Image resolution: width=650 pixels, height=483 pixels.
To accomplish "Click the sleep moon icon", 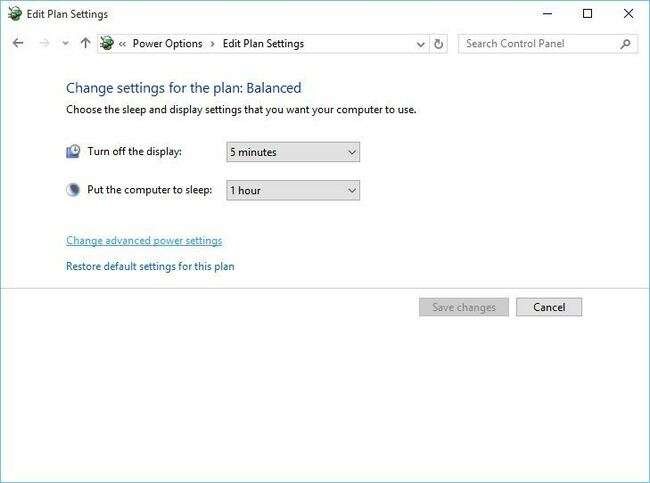I will pyautogui.click(x=73, y=190).
